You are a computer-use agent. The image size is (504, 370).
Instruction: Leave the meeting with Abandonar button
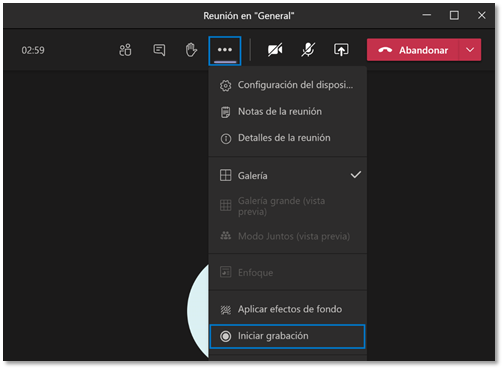413,50
